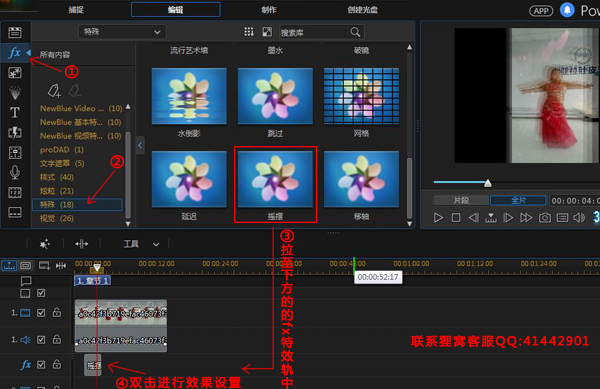Viewport: 600px width, 389px height.
Task: Open the PiP Objects Room icon
Action: 15,73
